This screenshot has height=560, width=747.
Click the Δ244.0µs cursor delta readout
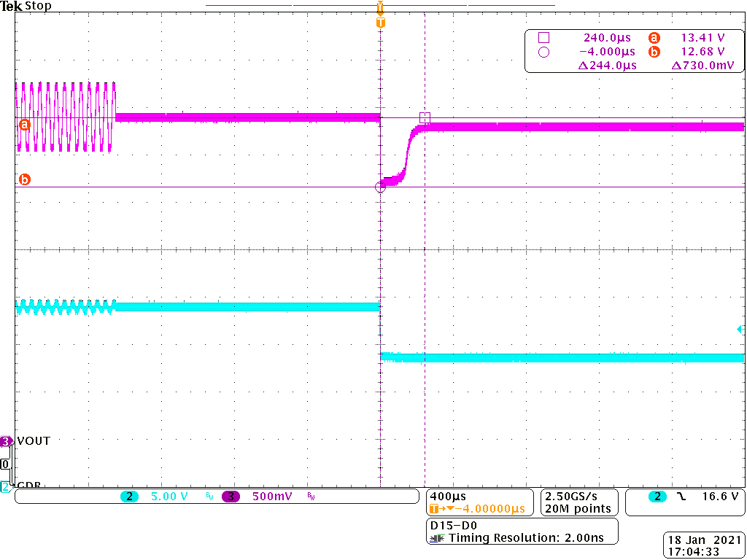[607, 65]
